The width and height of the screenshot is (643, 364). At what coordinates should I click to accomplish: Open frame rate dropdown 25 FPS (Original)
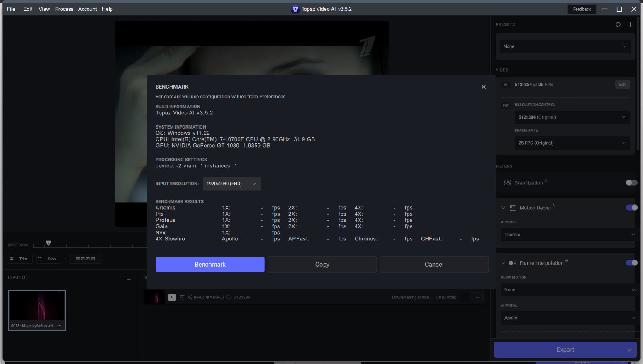point(572,143)
